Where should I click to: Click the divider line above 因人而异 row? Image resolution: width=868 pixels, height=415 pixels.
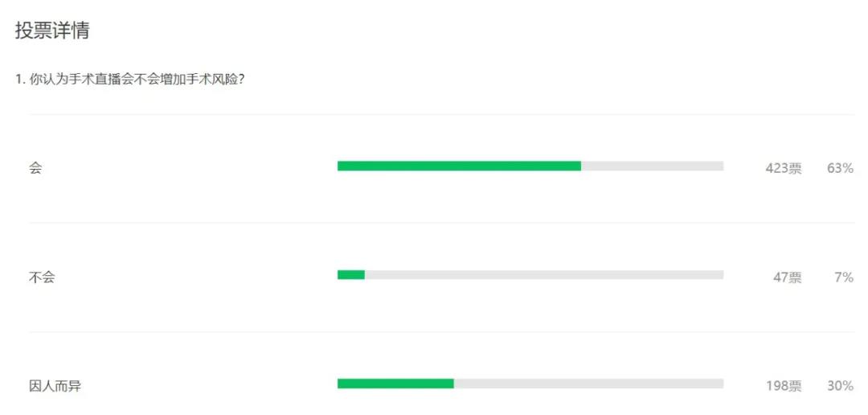441,332
